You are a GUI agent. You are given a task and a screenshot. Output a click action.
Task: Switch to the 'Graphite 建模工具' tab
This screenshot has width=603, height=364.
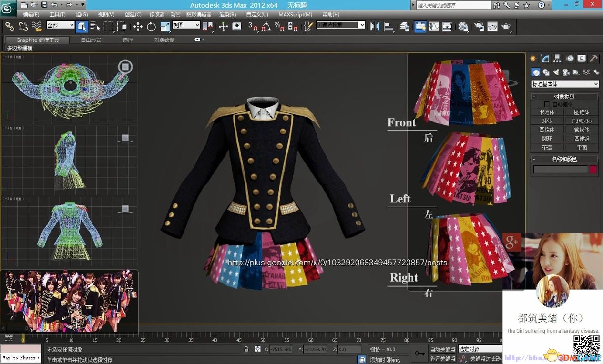pos(38,40)
